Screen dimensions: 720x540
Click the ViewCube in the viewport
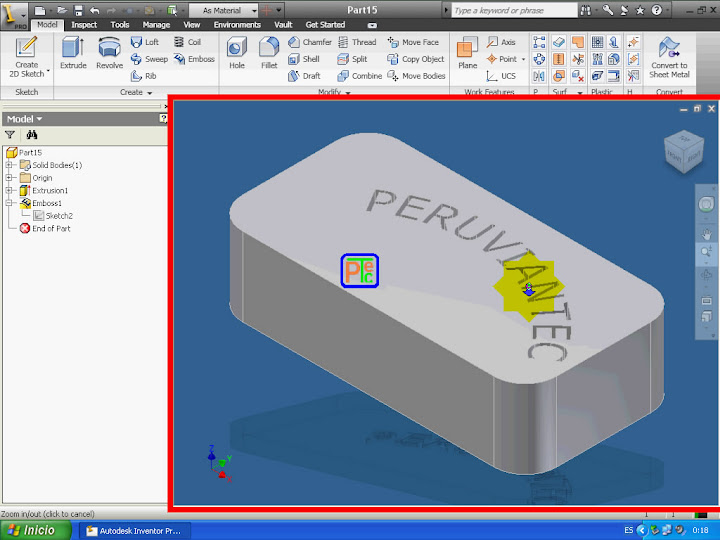coord(684,152)
